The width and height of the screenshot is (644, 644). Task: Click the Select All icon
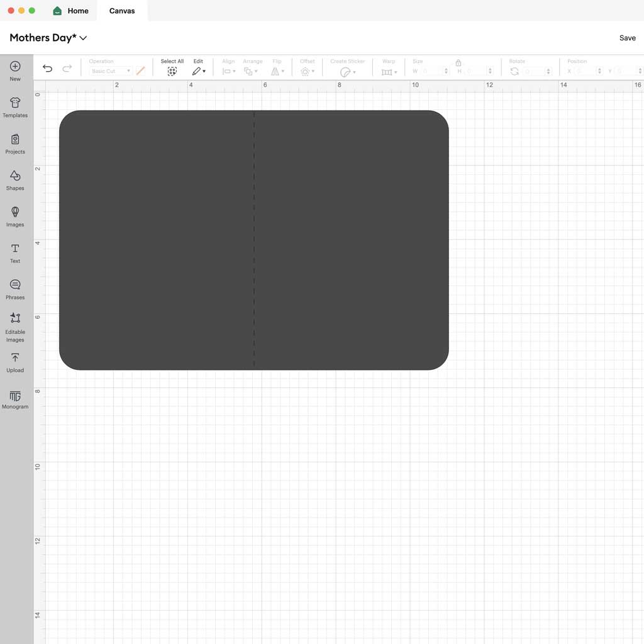click(x=172, y=72)
